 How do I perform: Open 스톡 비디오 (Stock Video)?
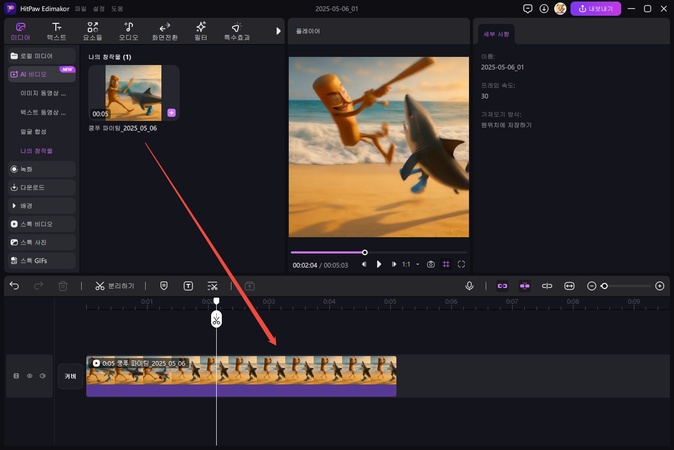click(42, 224)
